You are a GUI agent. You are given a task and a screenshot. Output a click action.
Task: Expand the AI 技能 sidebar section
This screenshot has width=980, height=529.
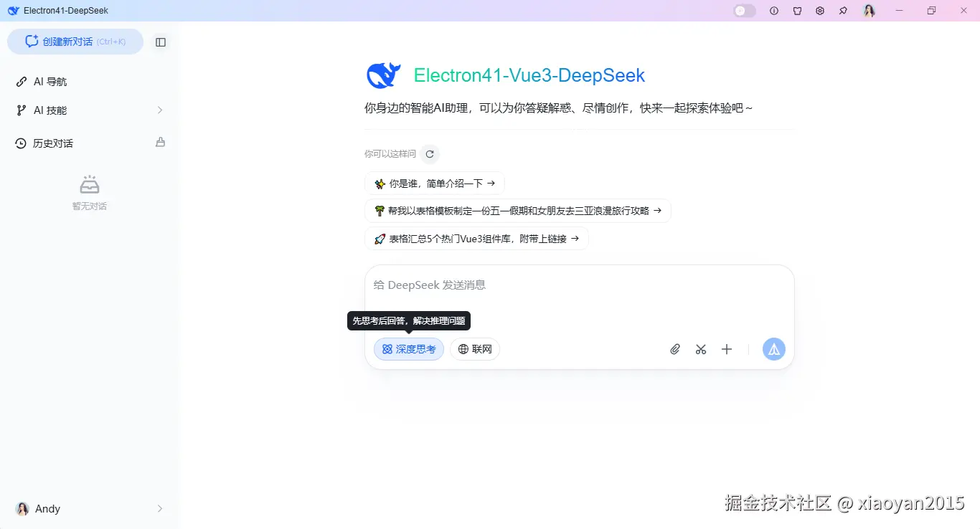[89, 110]
